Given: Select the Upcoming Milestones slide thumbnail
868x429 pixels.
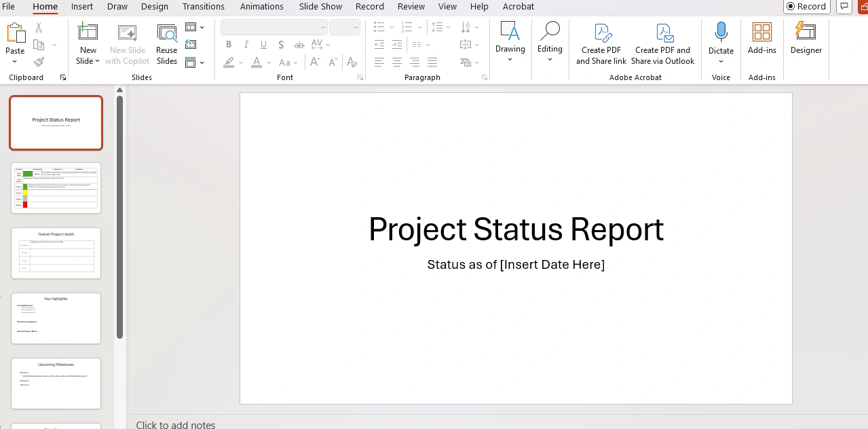Looking at the screenshot, I should [x=56, y=384].
